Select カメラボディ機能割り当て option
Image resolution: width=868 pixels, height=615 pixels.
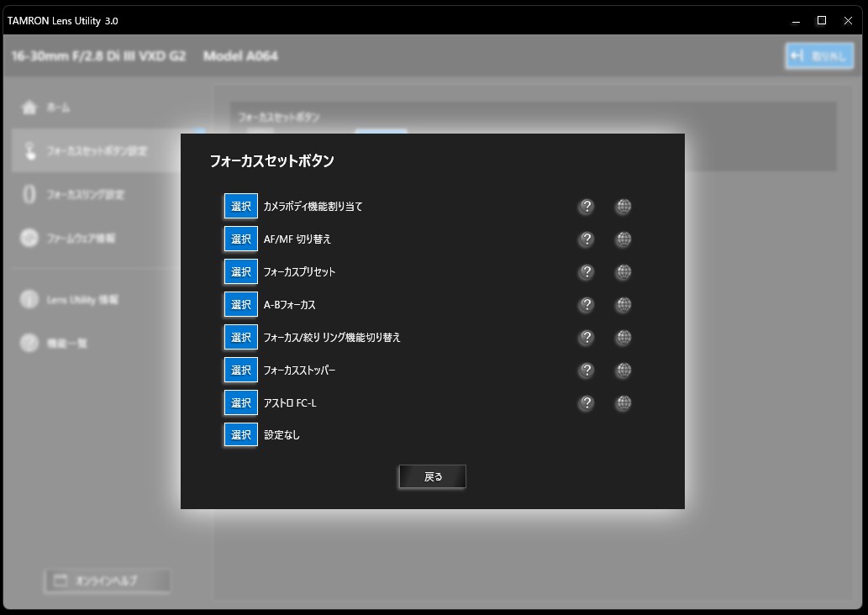(241, 207)
